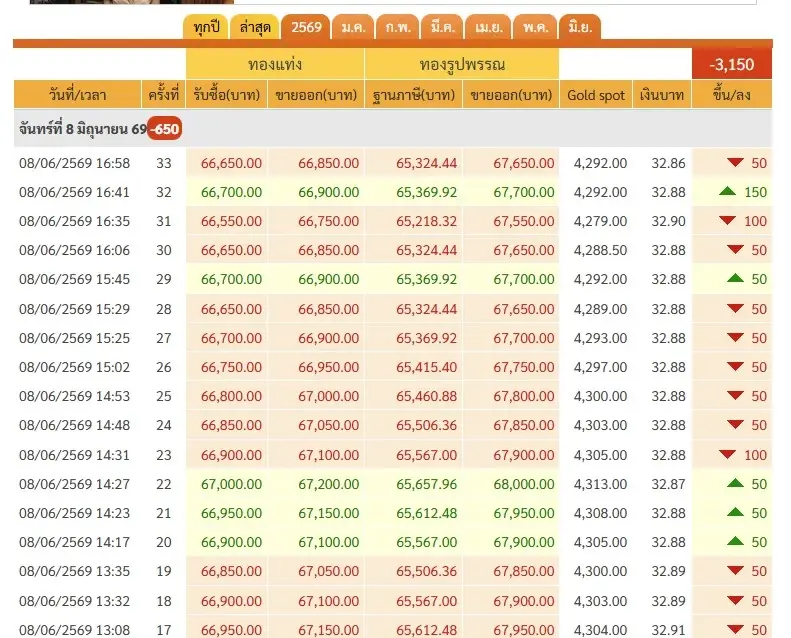The image size is (791, 638).
Task: Open the พ.ค. month tab
Action: click(535, 27)
